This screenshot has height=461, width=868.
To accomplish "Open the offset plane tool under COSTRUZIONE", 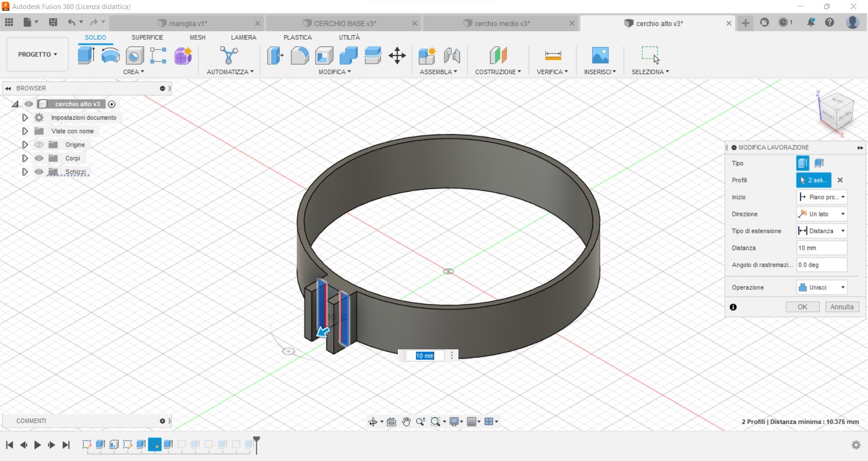I will pyautogui.click(x=497, y=55).
